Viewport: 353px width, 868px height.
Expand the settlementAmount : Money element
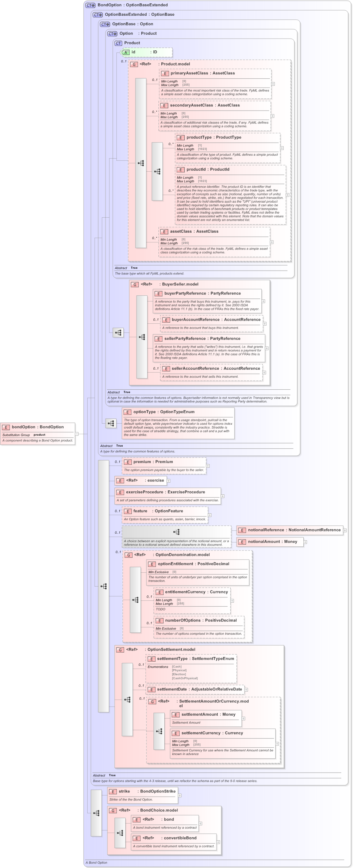pyautogui.click(x=243, y=719)
